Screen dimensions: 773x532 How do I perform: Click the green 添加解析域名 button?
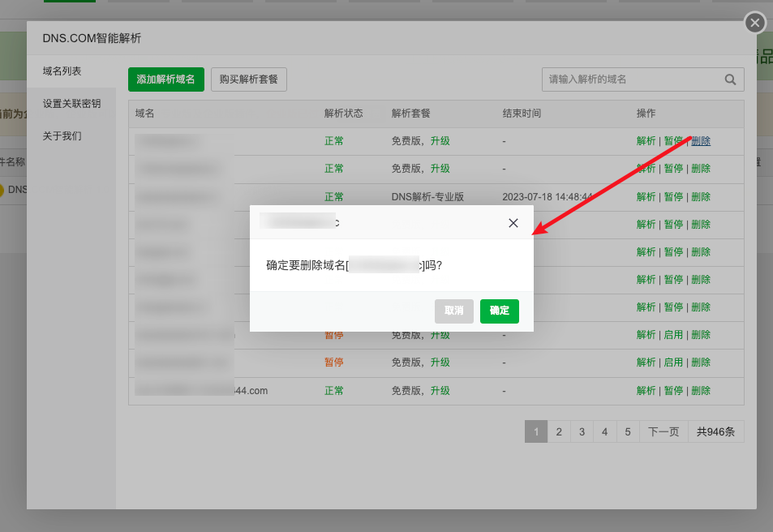[165, 79]
